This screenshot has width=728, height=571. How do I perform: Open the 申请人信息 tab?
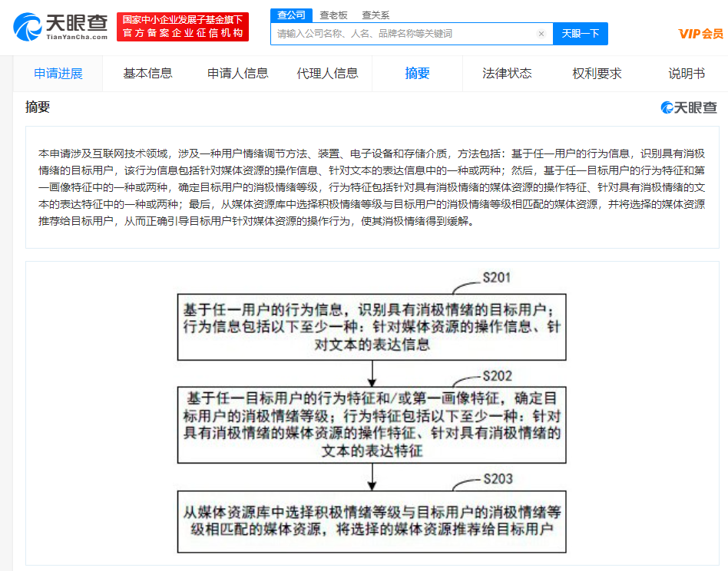tap(237, 74)
